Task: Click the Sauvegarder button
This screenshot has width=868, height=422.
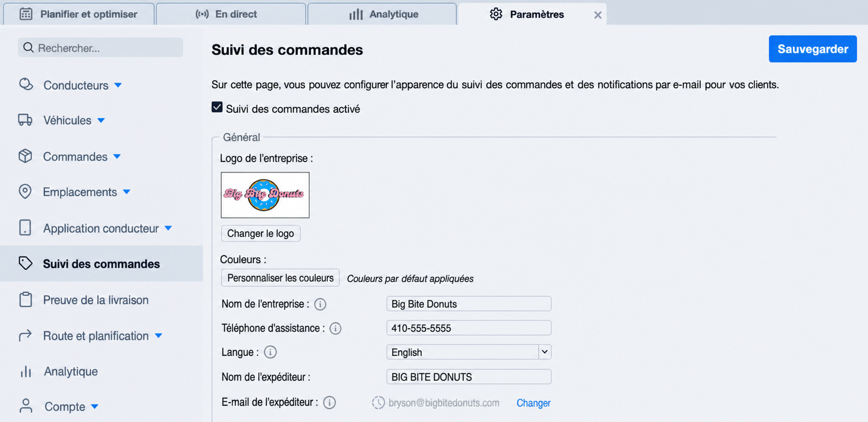Action: point(813,49)
